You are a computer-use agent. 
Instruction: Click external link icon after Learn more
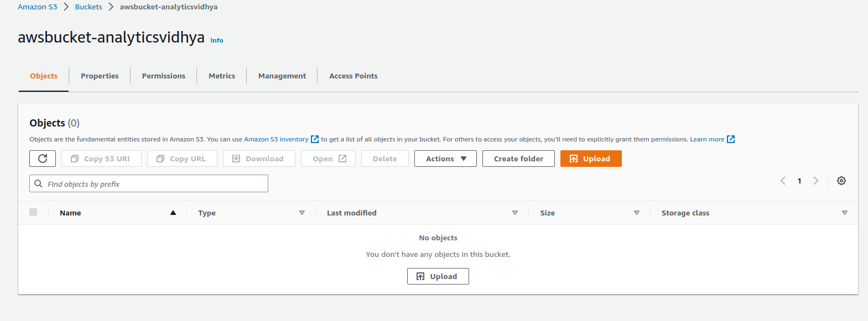pos(731,139)
